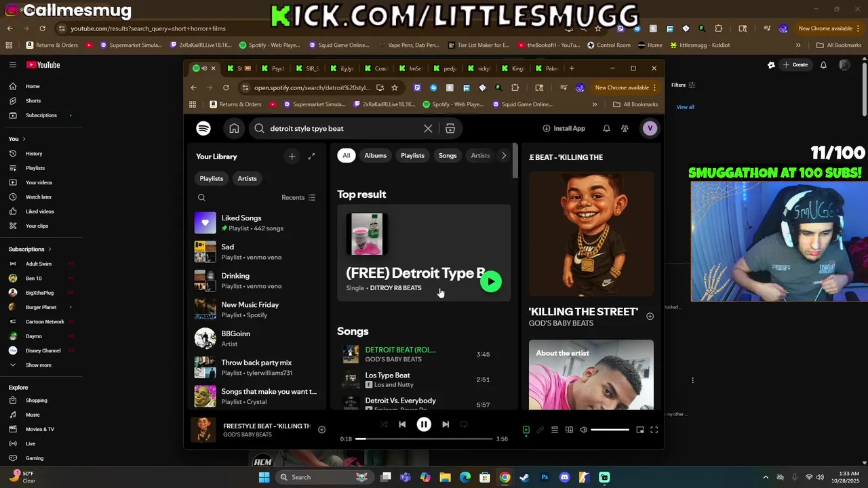Open the Spotify Miniplayer icon
The height and width of the screenshot is (488, 868).
[640, 430]
